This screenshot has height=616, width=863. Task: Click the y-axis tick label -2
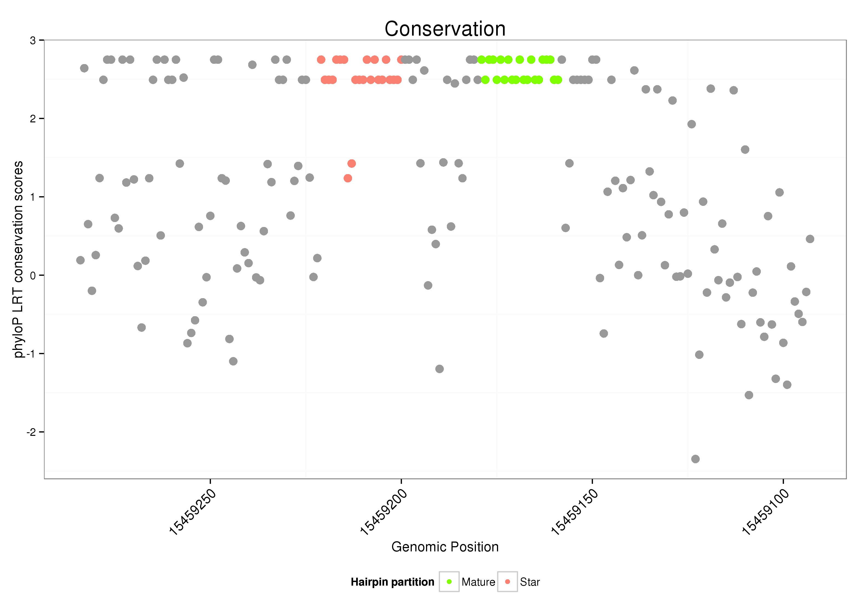coord(31,432)
